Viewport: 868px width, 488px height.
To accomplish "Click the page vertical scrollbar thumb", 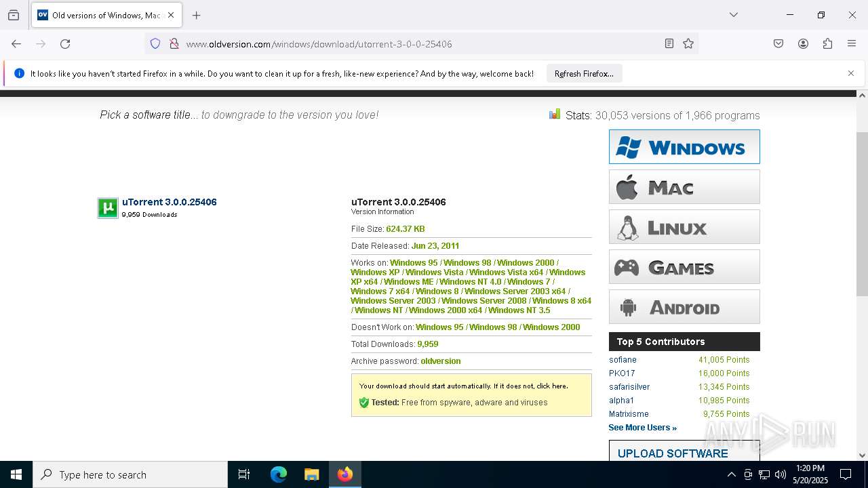I will click(862, 213).
